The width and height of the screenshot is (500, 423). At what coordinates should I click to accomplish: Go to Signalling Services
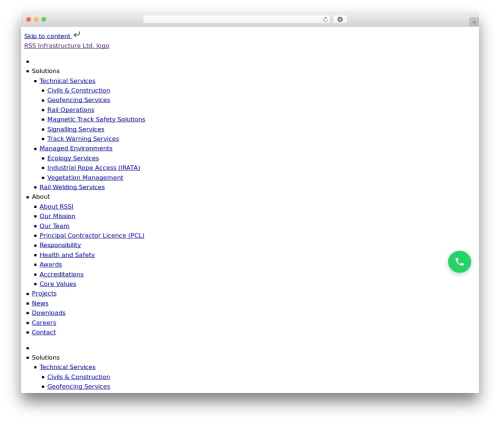[76, 129]
